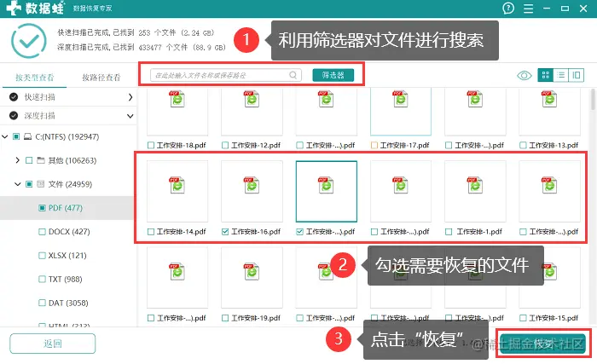The image size is (597, 364).
Task: Switch to detail pane view layout
Action: point(577,75)
